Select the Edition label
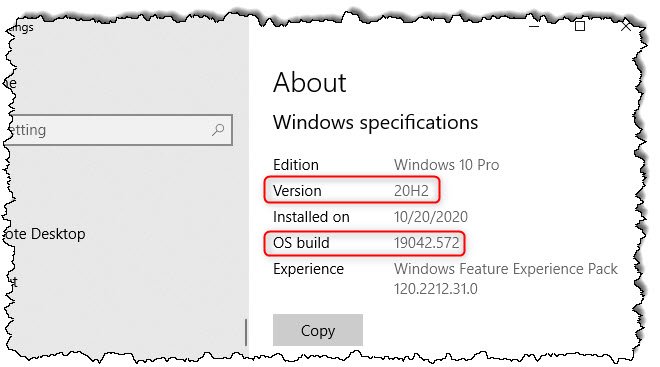Image resolution: width=660 pixels, height=367 pixels. tap(296, 165)
